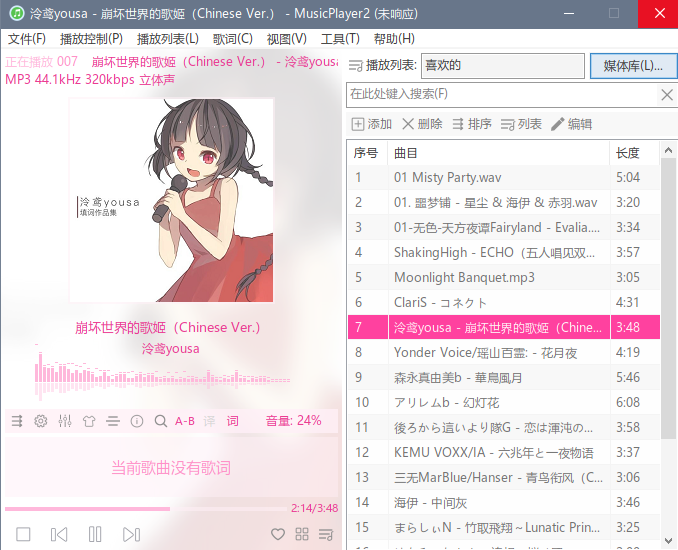
Task: Click the 音量: 24% volume control
Action: (x=293, y=420)
